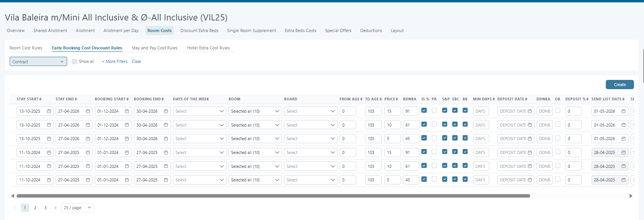The width and height of the screenshot is (644, 220).
Task: Uncheck BB checkbox in the last row
Action: pos(465,179)
